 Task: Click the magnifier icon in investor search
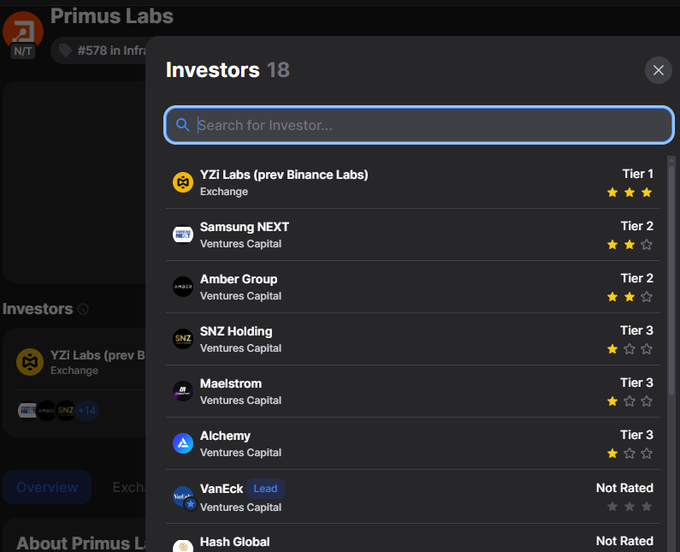[183, 125]
